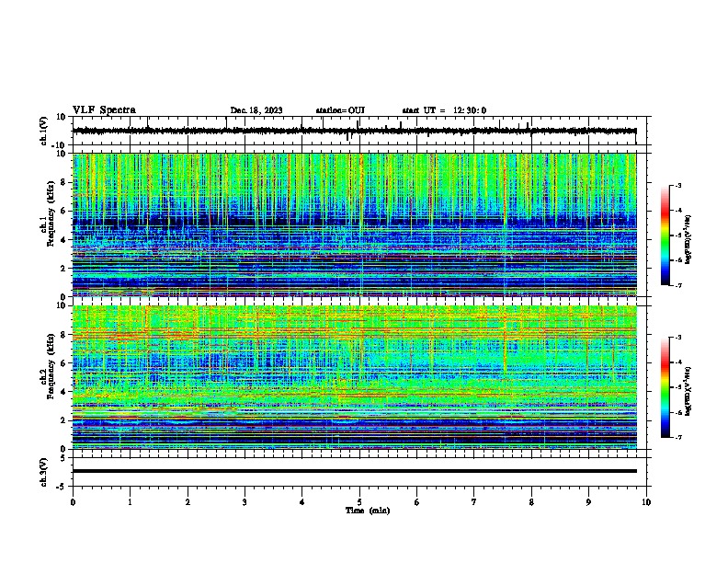728x563 pixels.
Task: Click the ch.1 color scale log(PSD) label
Action: click(688, 239)
